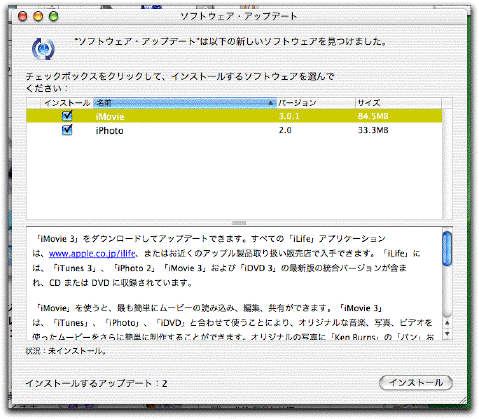Click the 84.5MB size cell
This screenshot has width=479, height=419.
373,116
